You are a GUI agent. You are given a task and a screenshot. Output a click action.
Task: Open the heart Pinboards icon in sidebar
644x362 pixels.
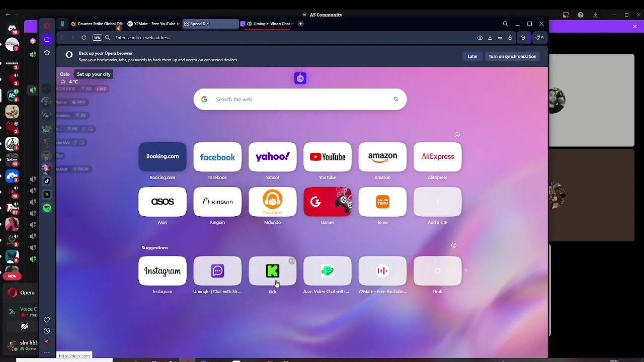47,320
